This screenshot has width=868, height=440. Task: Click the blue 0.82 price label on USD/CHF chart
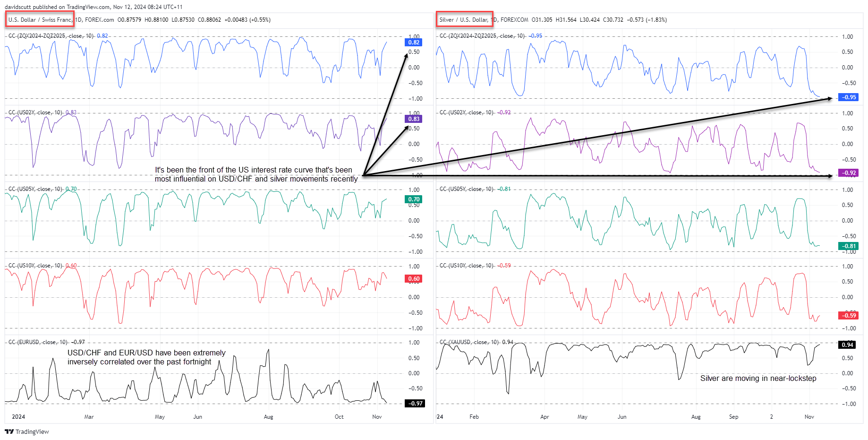(414, 43)
